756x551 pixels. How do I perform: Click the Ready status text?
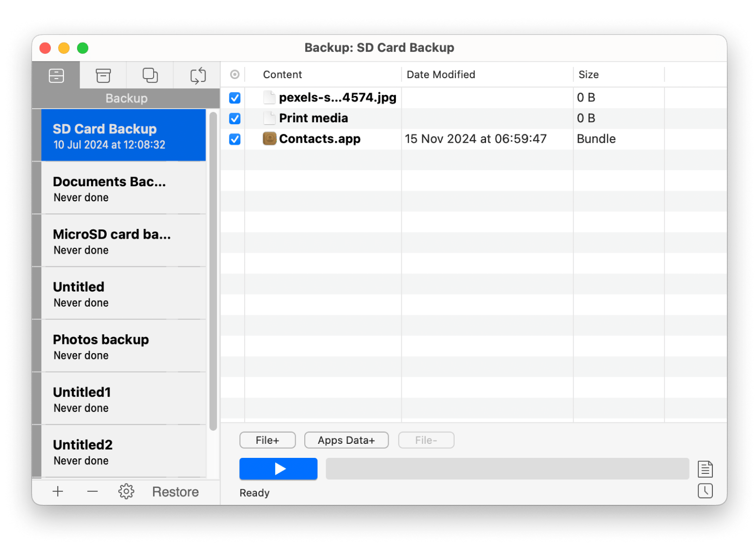click(254, 493)
